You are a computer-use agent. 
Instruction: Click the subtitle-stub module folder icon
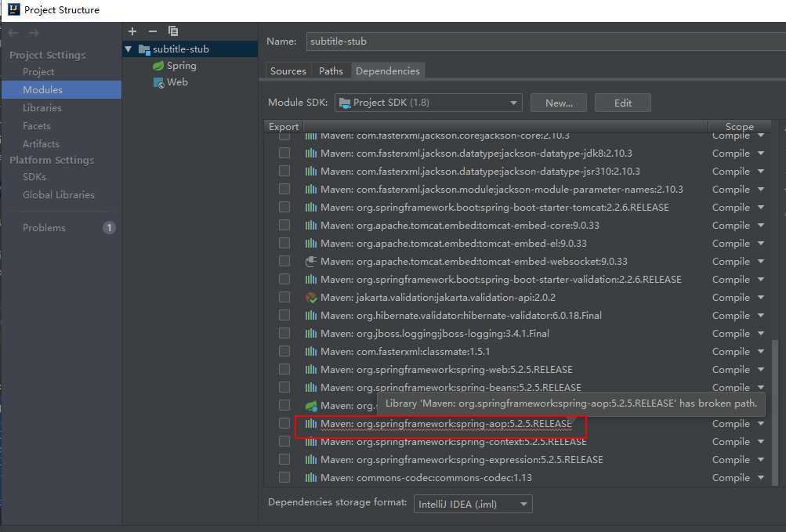144,49
